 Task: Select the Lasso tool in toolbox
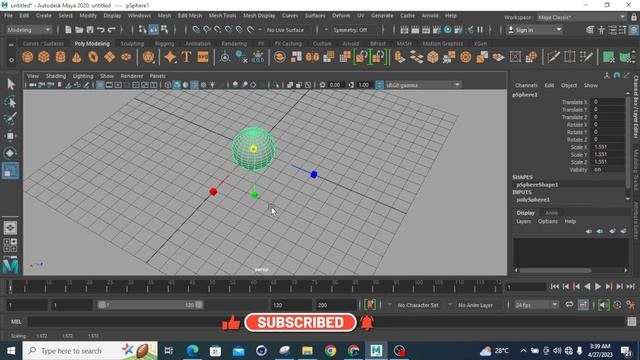pyautogui.click(x=10, y=101)
